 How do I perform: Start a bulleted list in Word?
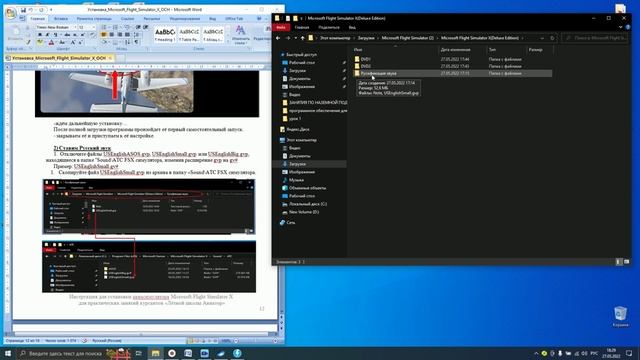tap(104, 27)
